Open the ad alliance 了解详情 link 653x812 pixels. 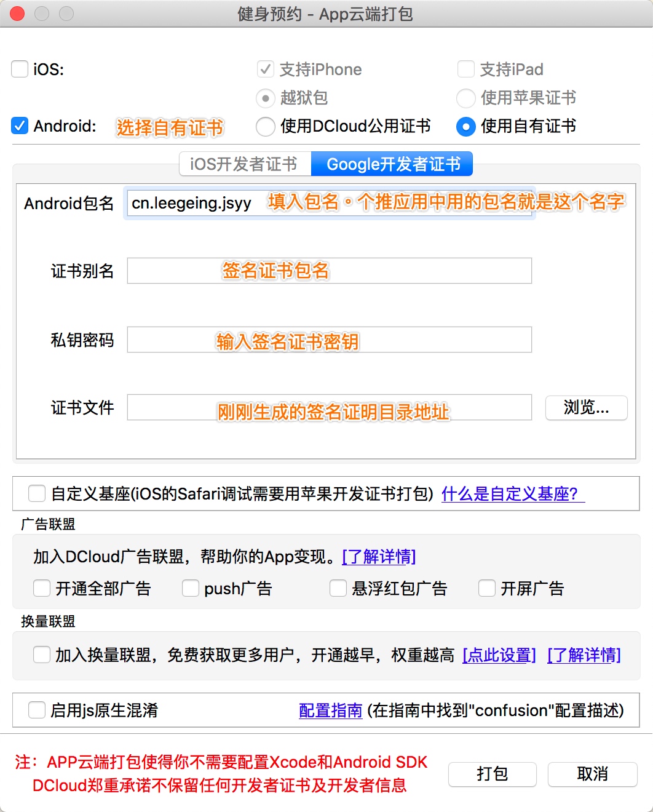click(x=379, y=557)
